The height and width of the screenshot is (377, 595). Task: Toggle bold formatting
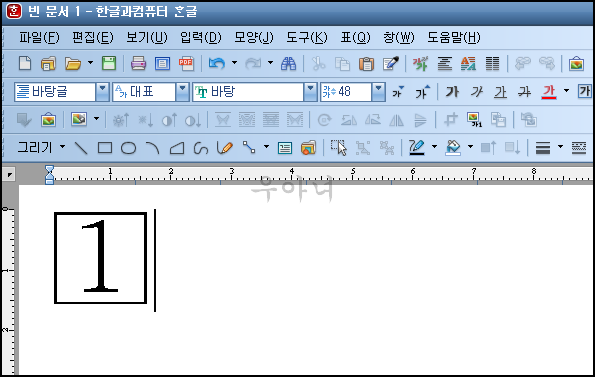(452, 92)
